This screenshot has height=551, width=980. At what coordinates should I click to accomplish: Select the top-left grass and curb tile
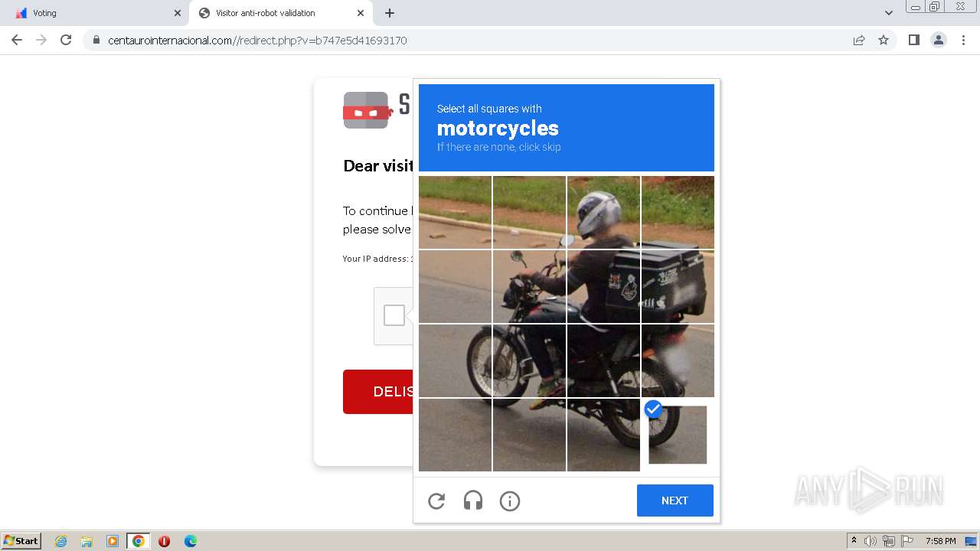click(455, 212)
